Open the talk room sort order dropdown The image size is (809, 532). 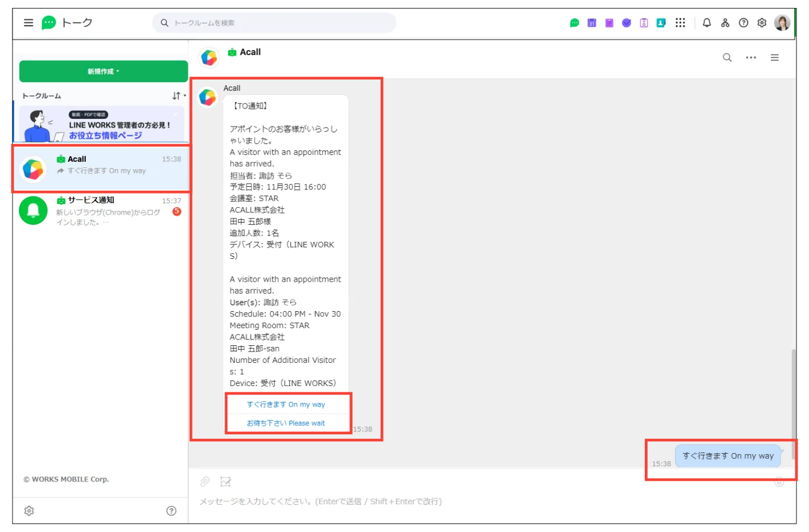(x=179, y=96)
